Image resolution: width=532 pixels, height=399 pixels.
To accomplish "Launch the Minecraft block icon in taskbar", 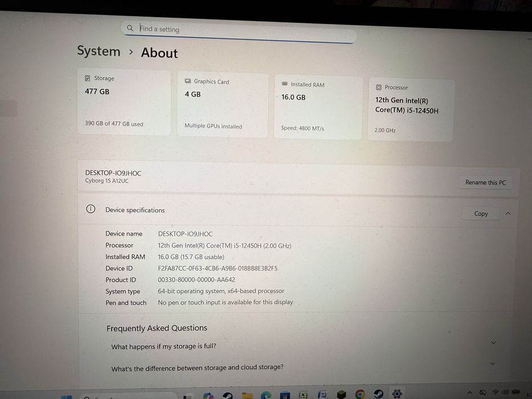I will tap(342, 394).
